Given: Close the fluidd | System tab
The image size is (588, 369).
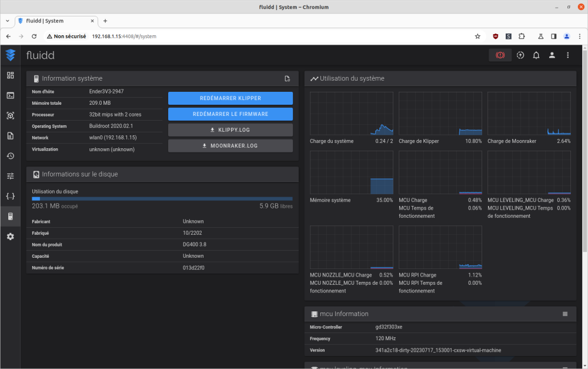Looking at the screenshot, I should [x=92, y=21].
